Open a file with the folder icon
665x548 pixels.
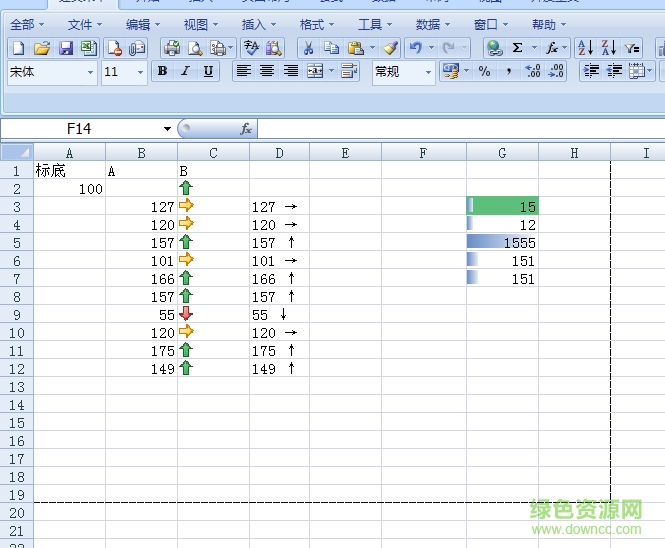point(42,47)
